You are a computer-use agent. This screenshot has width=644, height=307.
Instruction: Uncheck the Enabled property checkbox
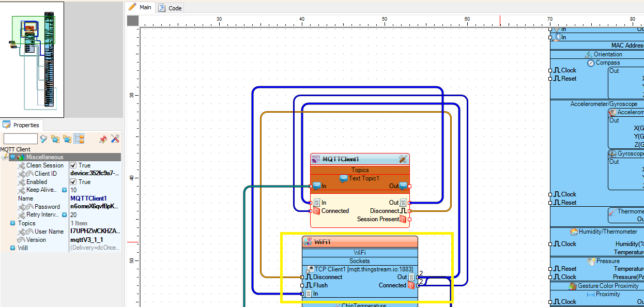click(x=73, y=182)
